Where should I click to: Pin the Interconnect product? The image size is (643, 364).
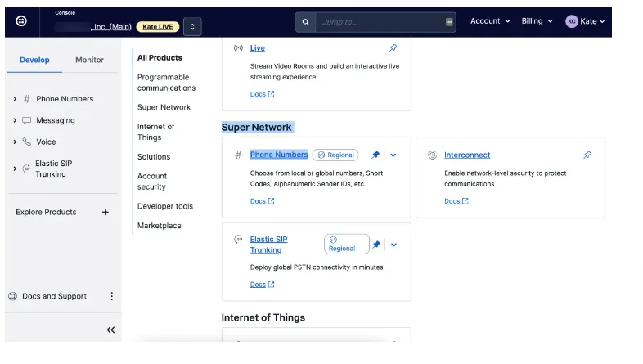pyautogui.click(x=587, y=155)
